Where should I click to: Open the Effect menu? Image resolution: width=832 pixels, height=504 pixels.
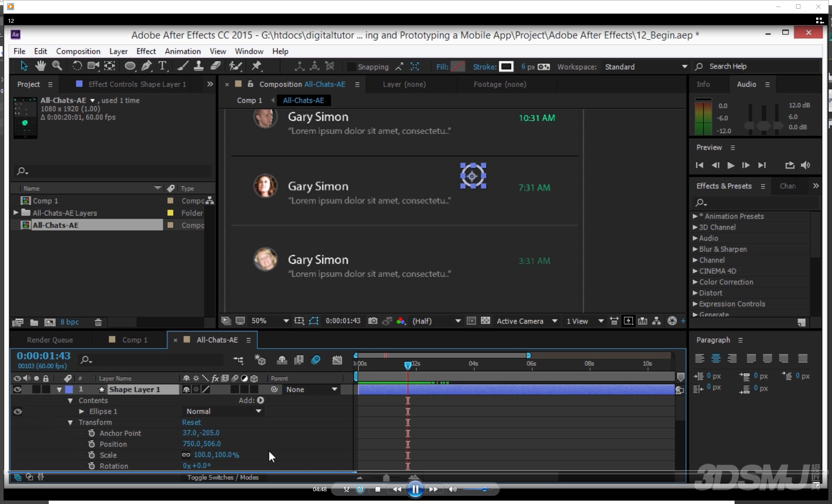146,51
